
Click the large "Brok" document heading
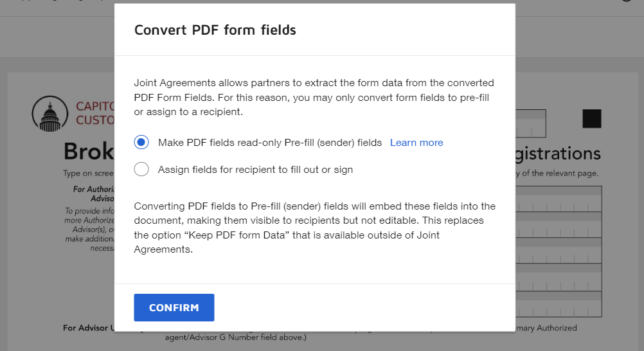[x=89, y=152]
